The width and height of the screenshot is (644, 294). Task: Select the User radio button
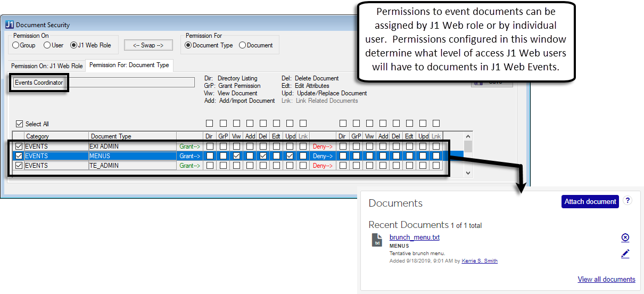click(x=47, y=45)
